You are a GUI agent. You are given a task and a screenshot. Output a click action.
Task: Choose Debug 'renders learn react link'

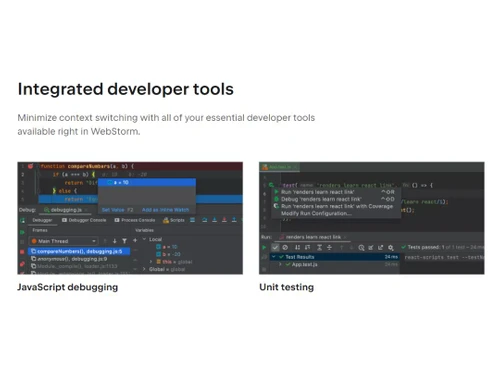[336, 199]
